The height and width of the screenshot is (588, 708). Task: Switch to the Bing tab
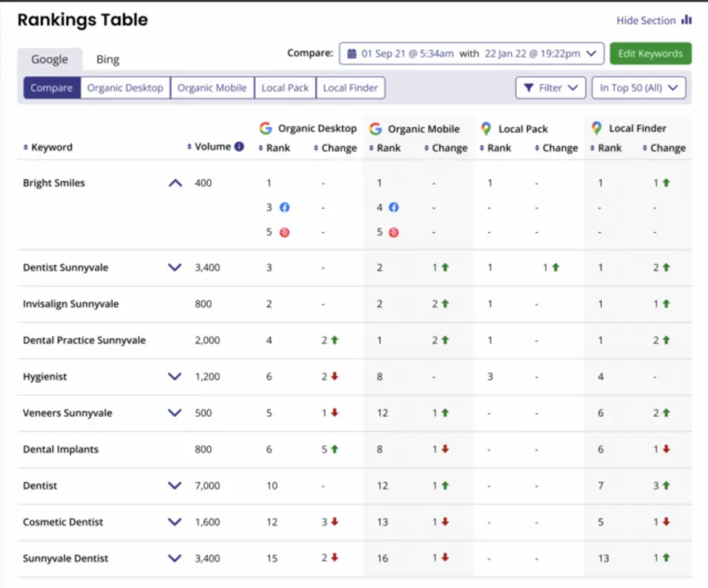[x=107, y=59]
